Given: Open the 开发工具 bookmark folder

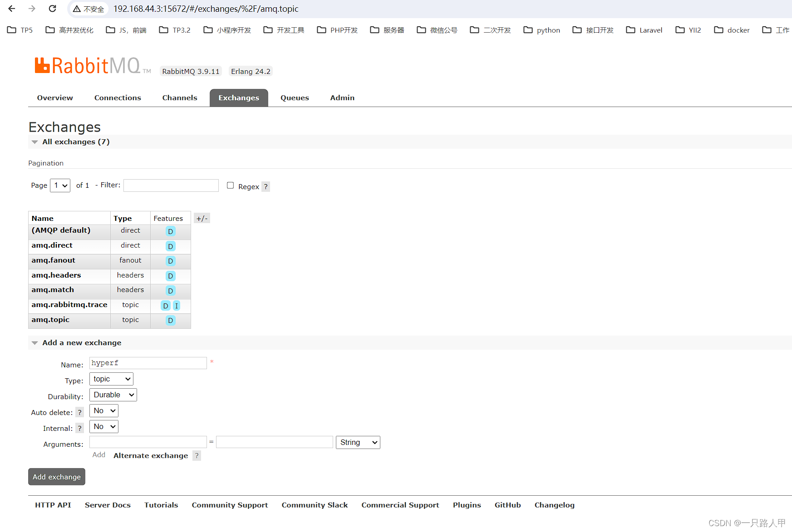Looking at the screenshot, I should tap(284, 30).
